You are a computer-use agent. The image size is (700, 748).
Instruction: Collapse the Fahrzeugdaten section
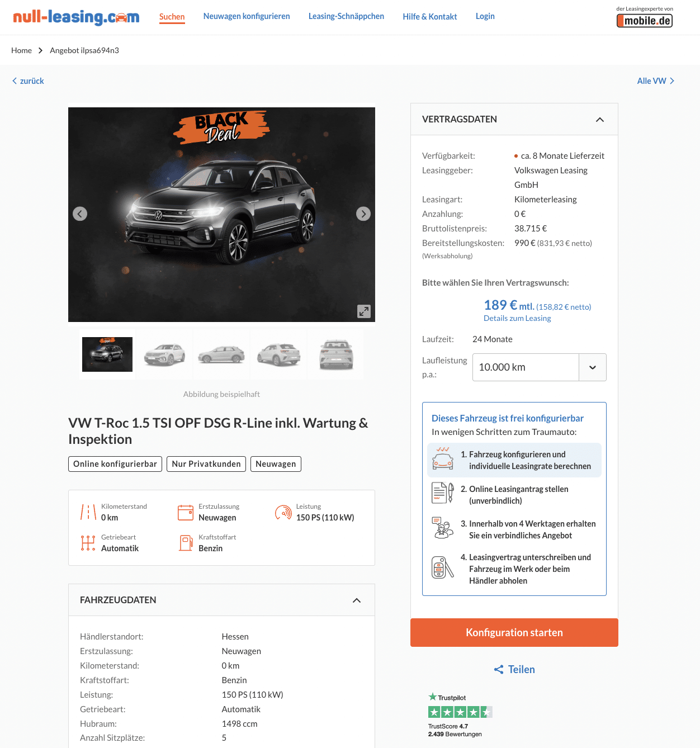(357, 600)
